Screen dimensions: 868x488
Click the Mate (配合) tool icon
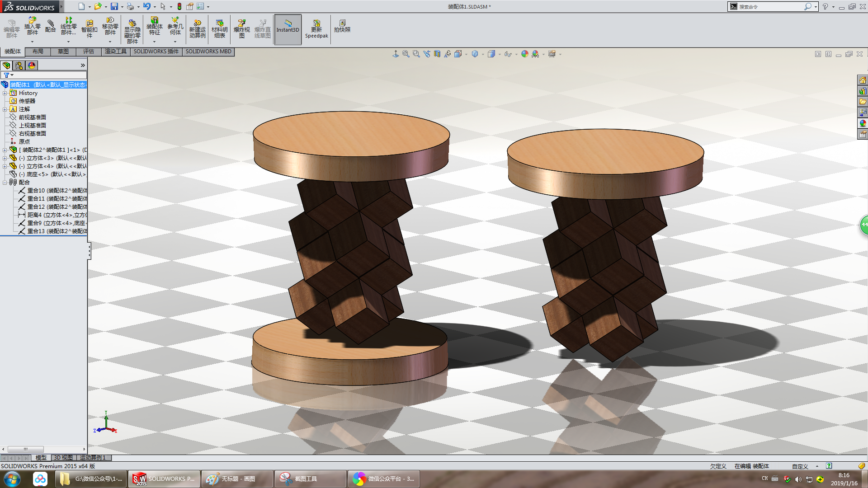[x=51, y=26]
